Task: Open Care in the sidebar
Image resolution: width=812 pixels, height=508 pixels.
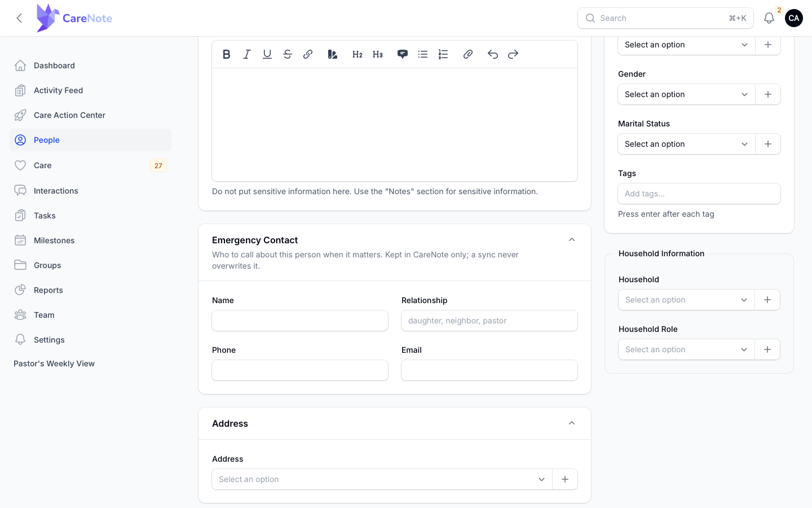Action: click(90, 165)
